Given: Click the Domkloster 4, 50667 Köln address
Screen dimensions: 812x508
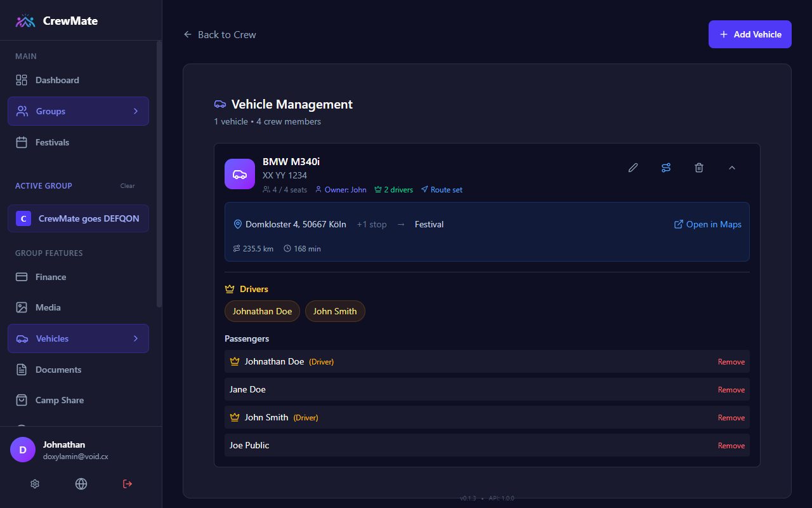Looking at the screenshot, I should coord(290,224).
